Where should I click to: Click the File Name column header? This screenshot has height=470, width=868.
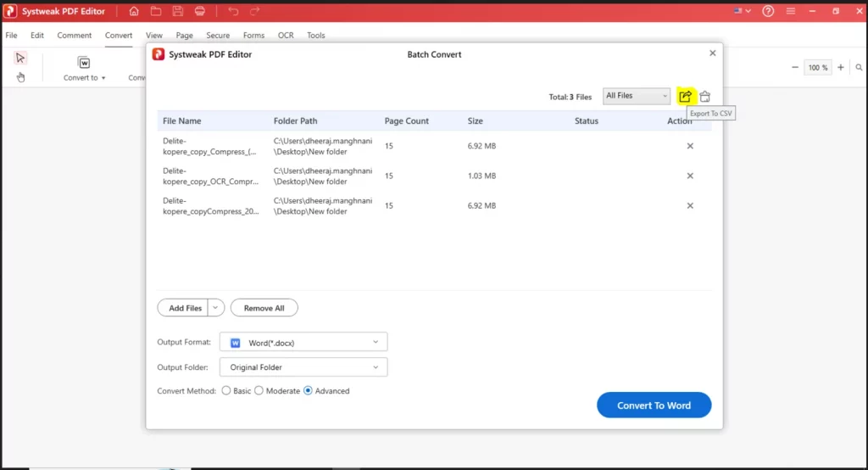pos(181,120)
